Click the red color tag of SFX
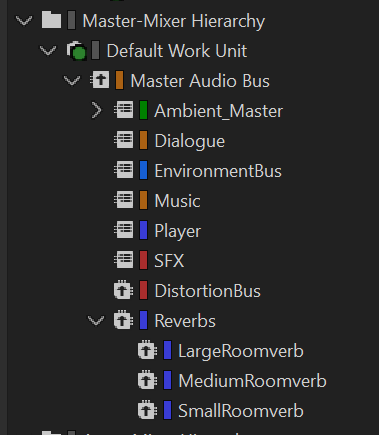This screenshot has width=379, height=435. pyautogui.click(x=143, y=261)
